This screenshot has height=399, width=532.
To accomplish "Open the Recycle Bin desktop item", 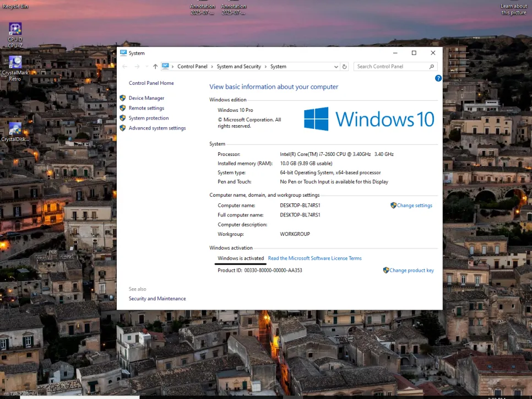I will pyautogui.click(x=15, y=5).
